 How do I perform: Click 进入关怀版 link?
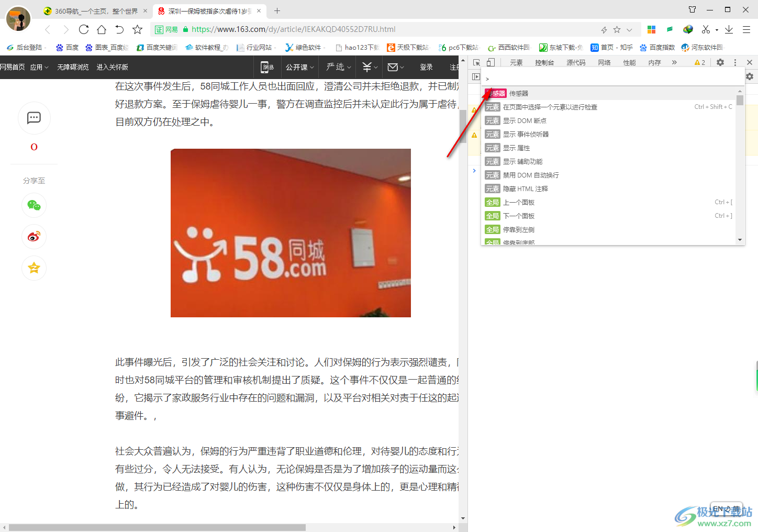pos(112,67)
